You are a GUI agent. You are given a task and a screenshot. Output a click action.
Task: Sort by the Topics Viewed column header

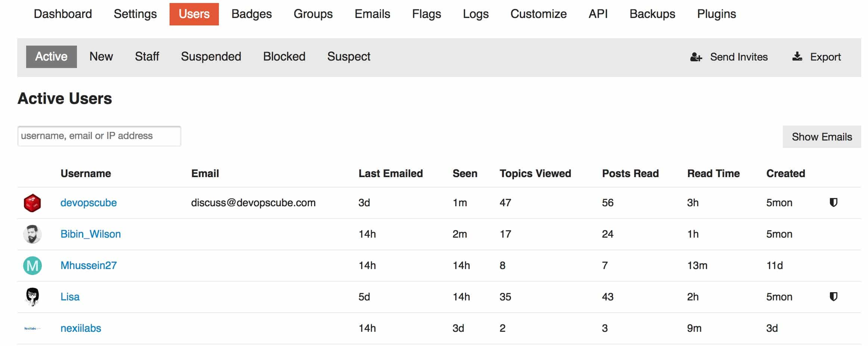click(x=535, y=174)
